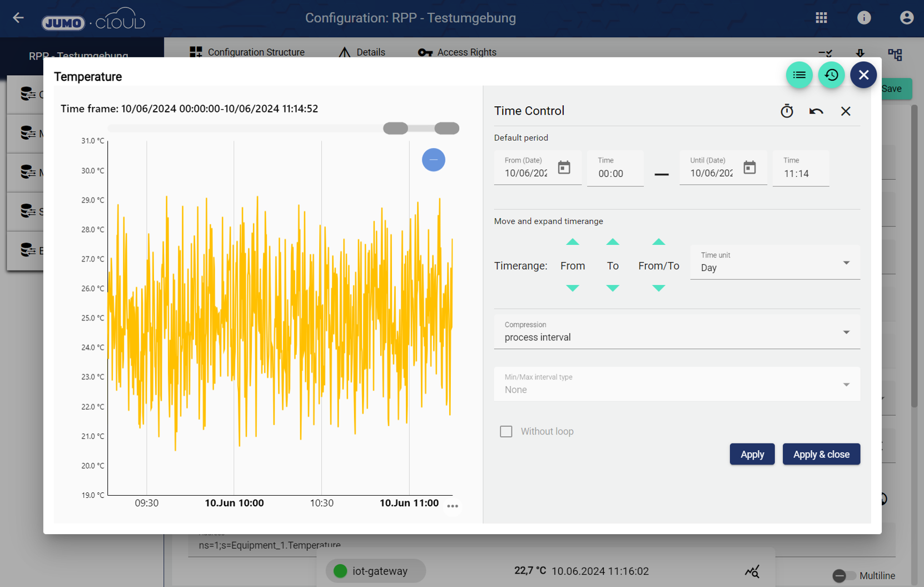Open the apps grid icon
Screen dimensions: 924x587
(x=821, y=18)
